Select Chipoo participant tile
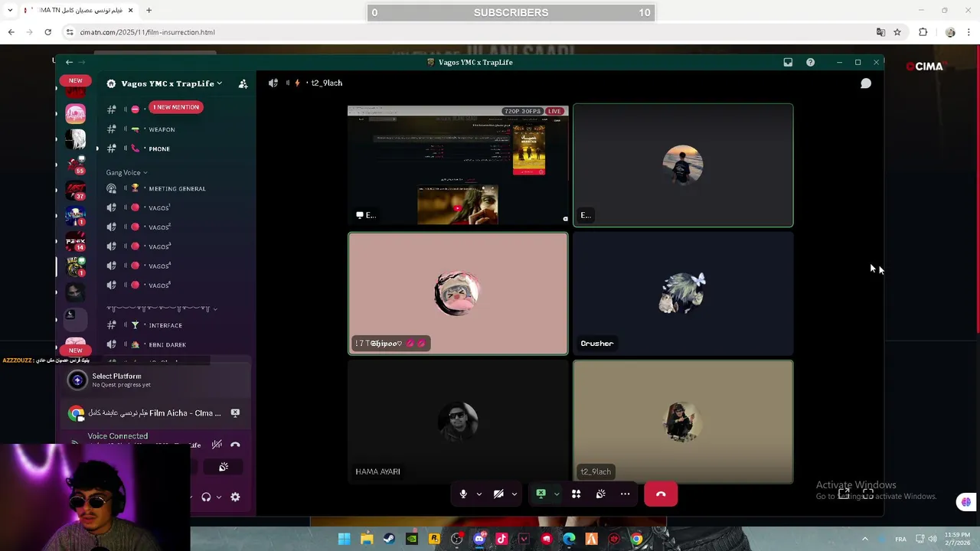This screenshot has width=980, height=551. coord(458,294)
